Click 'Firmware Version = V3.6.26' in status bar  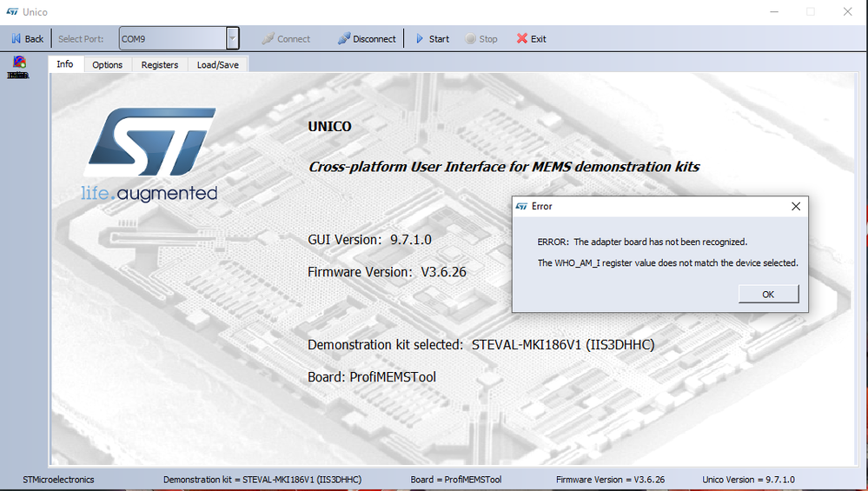[610, 480]
